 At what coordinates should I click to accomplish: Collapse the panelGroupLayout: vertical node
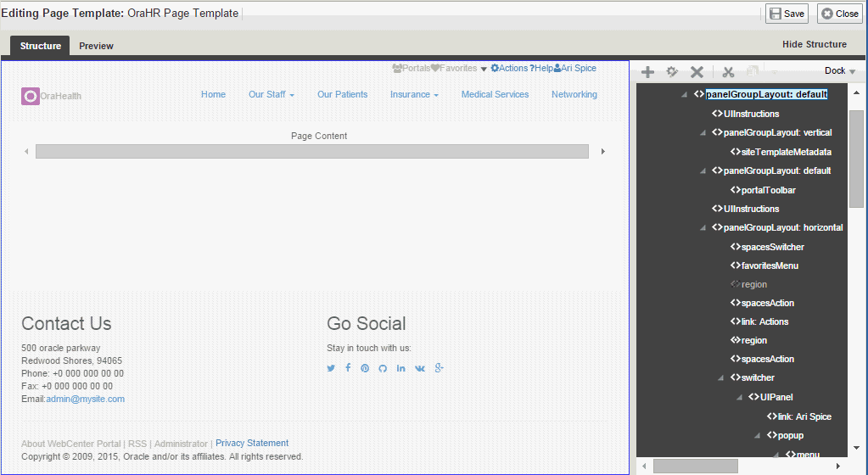click(x=703, y=133)
